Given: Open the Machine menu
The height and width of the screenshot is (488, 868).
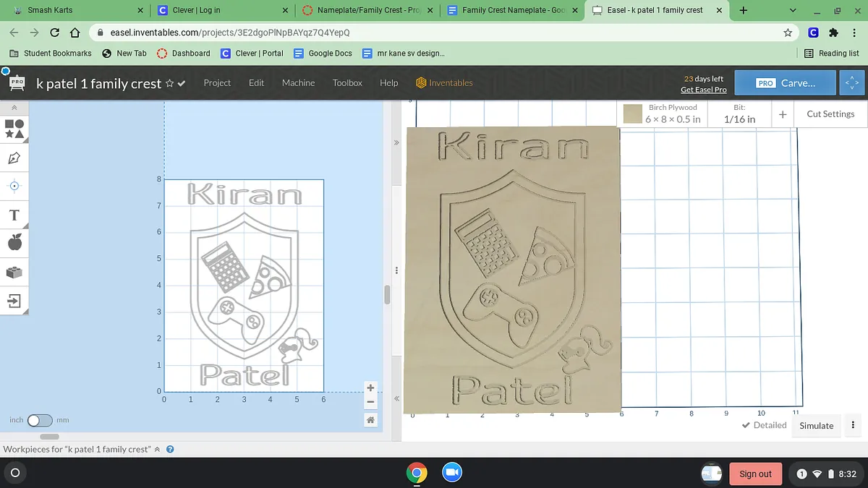Looking at the screenshot, I should (x=298, y=83).
